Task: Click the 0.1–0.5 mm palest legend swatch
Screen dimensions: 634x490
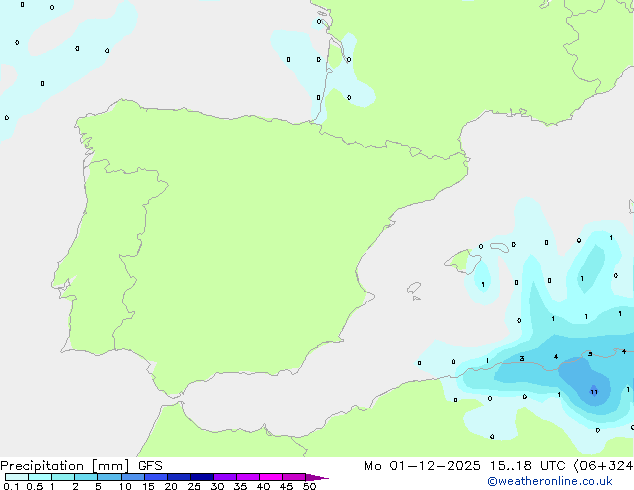Action: tap(17, 477)
